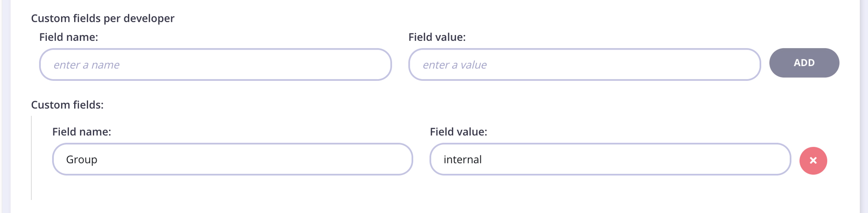Screen dimensions: 868x213
Task: Click the 'Custom fields per developer' heading
Action: [x=102, y=18]
